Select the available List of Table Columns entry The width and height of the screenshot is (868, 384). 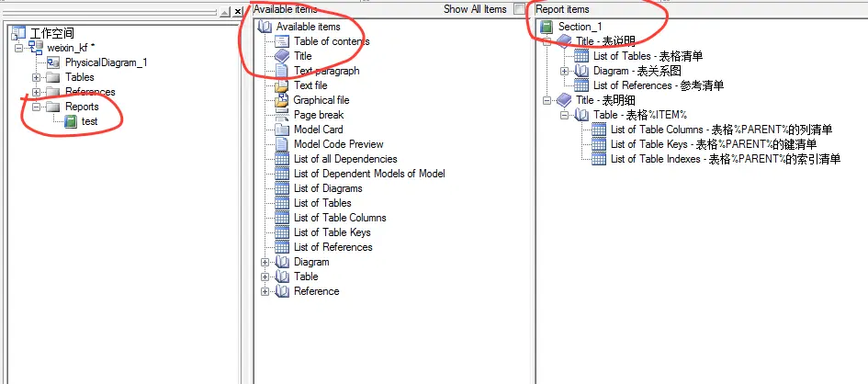(340, 218)
